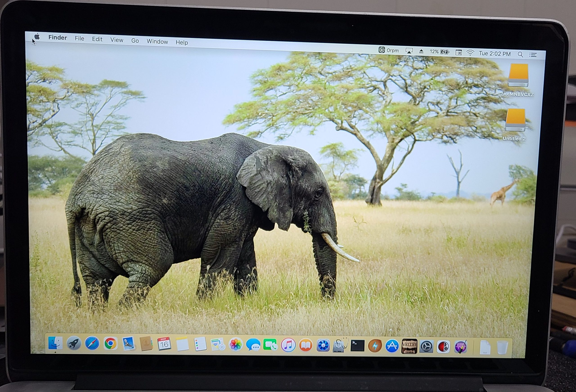Launch Google Chrome from the Dock
The height and width of the screenshot is (392, 576).
point(110,344)
